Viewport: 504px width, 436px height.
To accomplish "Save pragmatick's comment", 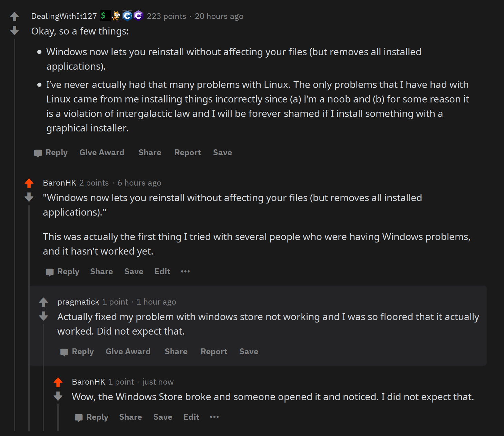I will (x=249, y=351).
